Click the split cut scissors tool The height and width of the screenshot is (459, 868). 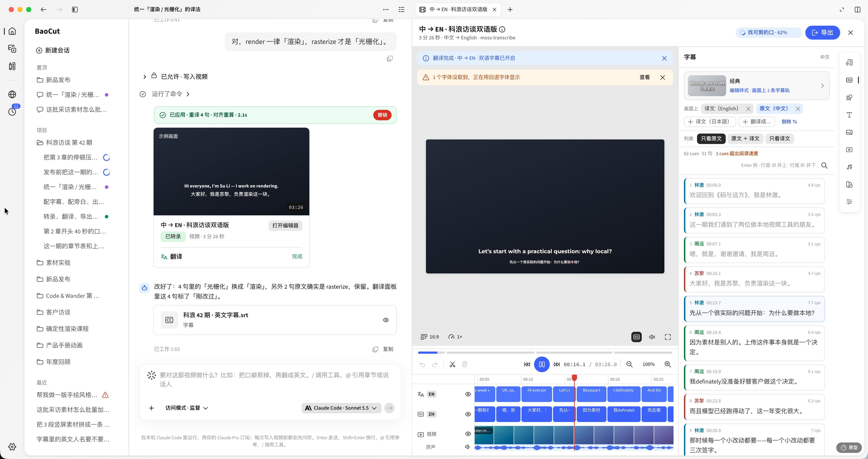coord(452,364)
